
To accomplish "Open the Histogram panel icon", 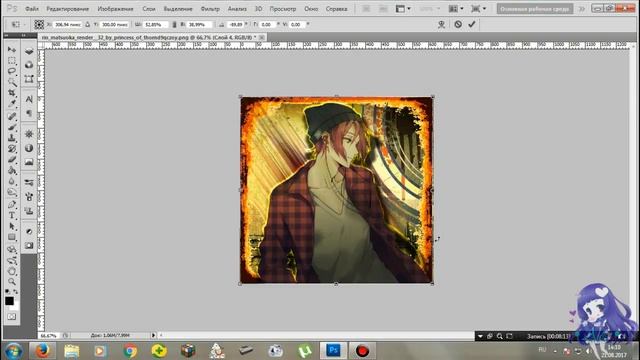I will 29,162.
